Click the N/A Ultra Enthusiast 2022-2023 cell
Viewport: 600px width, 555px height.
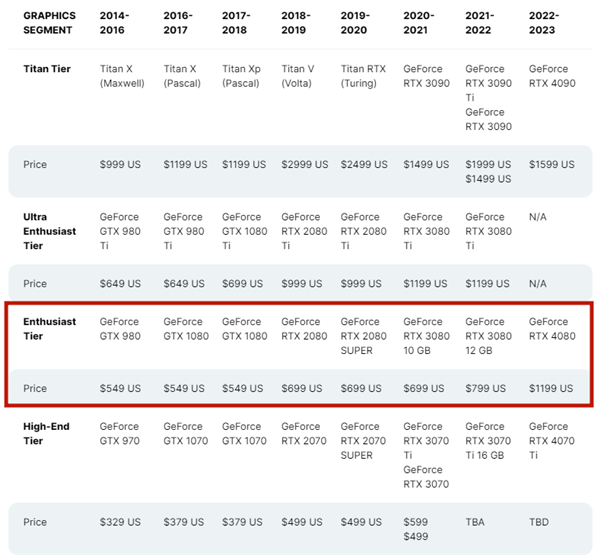point(538,217)
